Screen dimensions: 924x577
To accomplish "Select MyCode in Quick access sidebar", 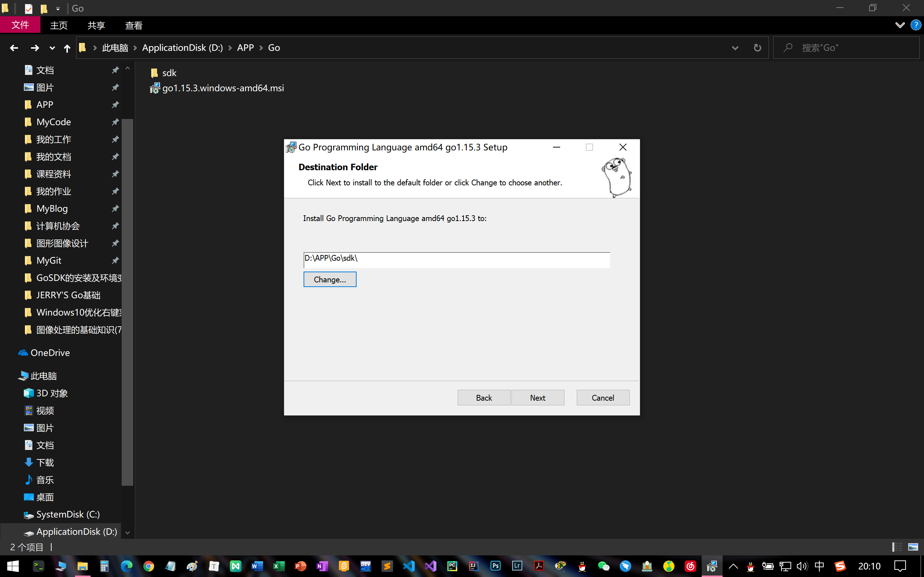I will [53, 122].
